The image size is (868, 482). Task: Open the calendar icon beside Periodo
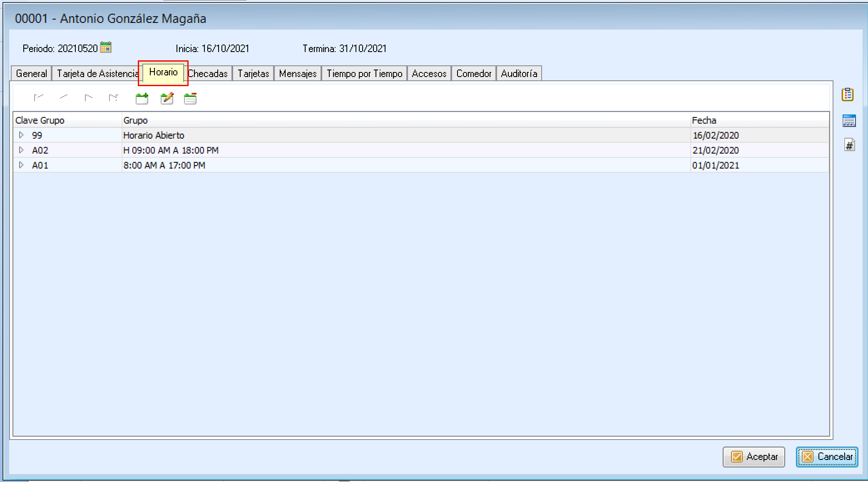tap(106, 47)
